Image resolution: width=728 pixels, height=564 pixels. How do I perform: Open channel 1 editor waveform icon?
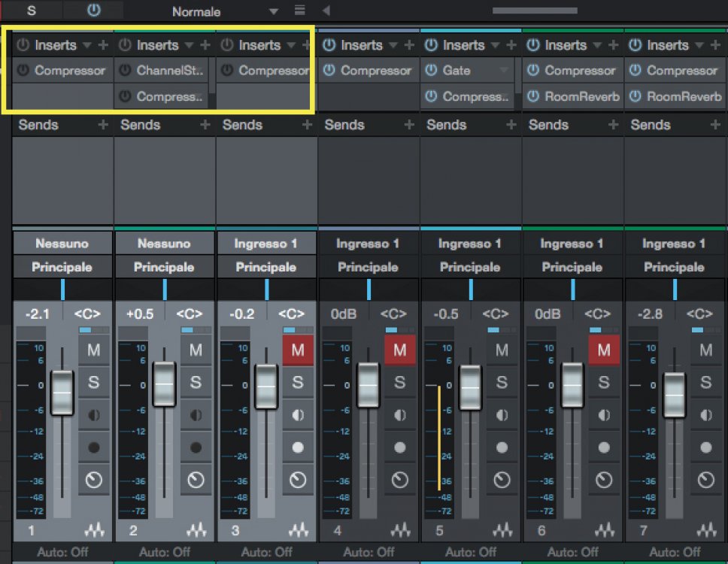(94, 529)
